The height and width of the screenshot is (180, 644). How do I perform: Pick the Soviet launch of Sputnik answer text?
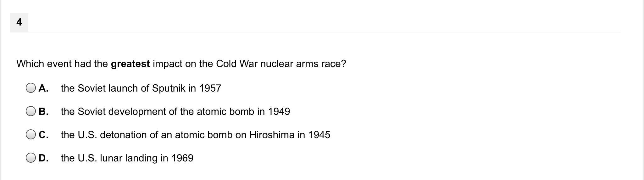click(141, 88)
